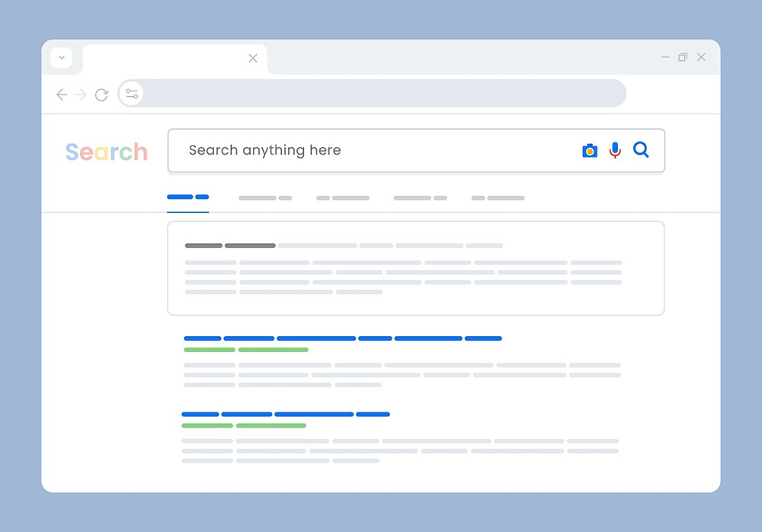The height and width of the screenshot is (532, 762).
Task: Click the magnifying glass to run a search
Action: pyautogui.click(x=641, y=150)
